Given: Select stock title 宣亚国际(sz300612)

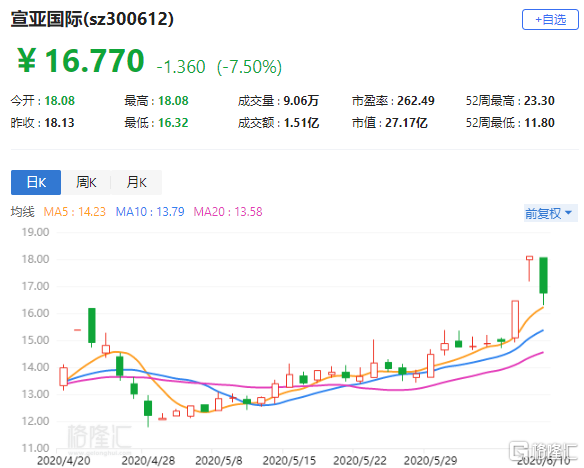Looking at the screenshot, I should 92,19.
